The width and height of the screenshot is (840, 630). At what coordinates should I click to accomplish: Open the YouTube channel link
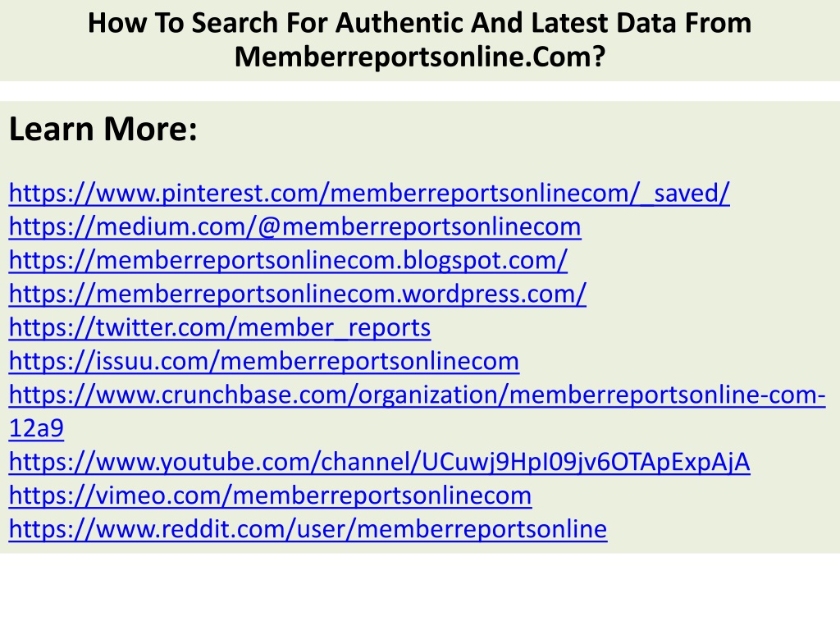point(379,462)
